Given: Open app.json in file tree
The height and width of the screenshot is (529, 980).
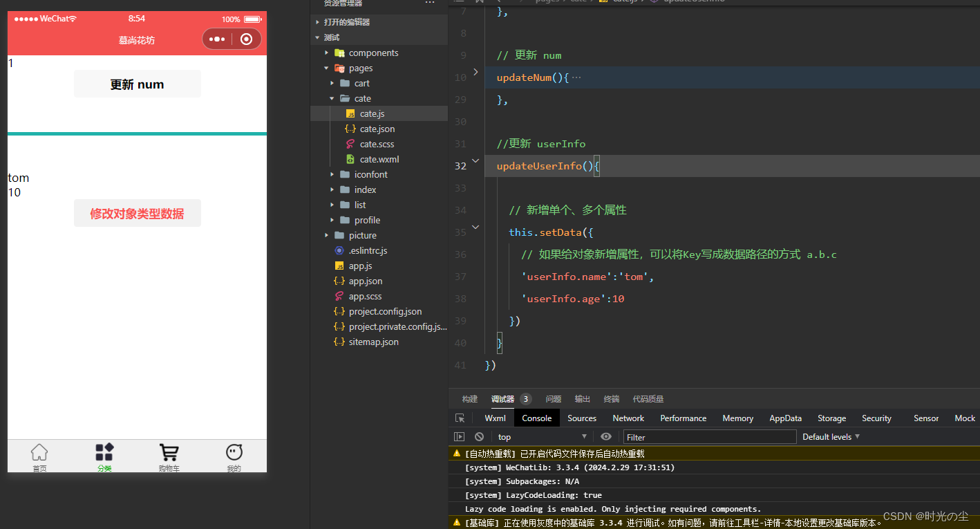Looking at the screenshot, I should click(379, 281).
